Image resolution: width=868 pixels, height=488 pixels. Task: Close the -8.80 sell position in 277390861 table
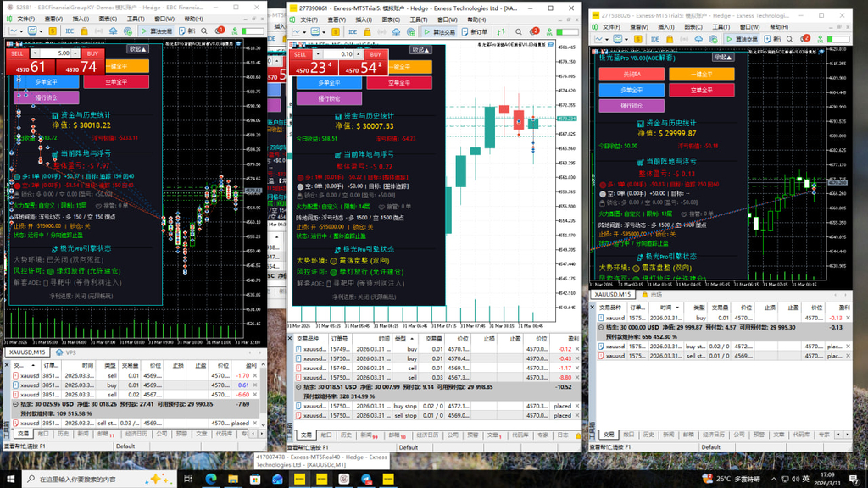[577, 377]
